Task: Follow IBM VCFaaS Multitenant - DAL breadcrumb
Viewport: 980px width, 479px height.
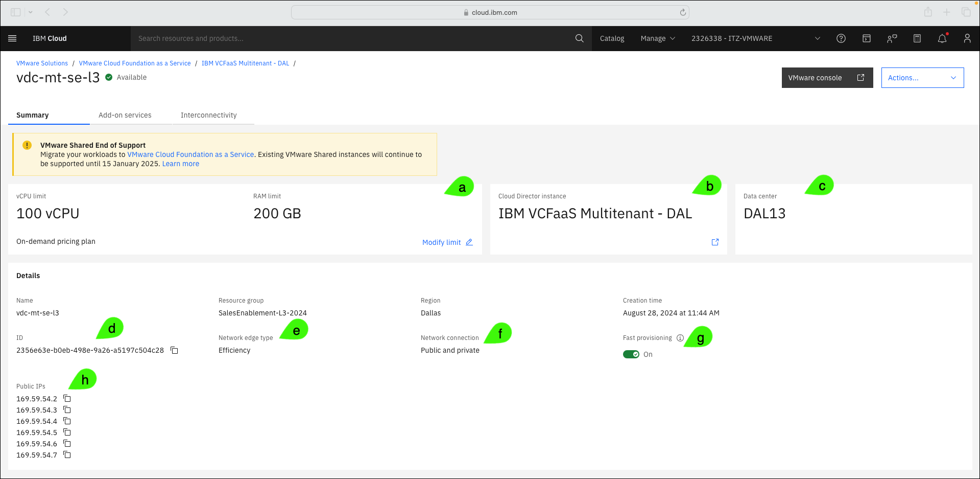Action: click(245, 63)
